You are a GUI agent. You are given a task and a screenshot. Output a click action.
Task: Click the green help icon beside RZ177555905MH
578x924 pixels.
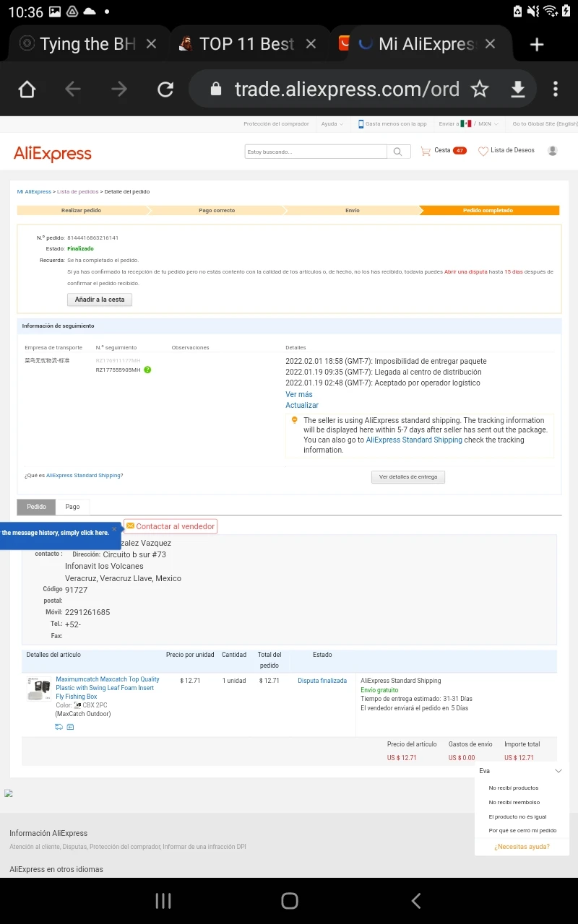147,370
